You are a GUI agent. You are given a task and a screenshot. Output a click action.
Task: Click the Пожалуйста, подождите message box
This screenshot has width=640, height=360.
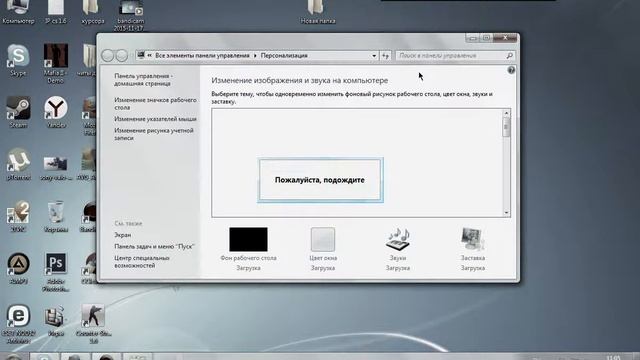click(320, 180)
